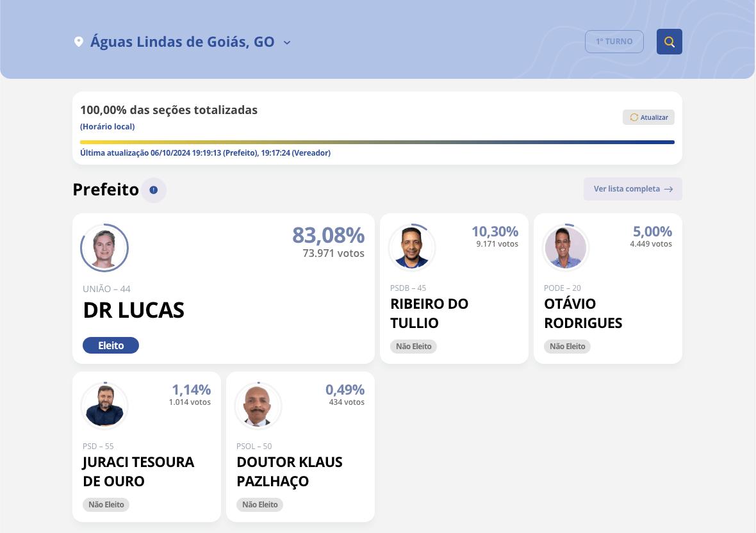Viewport: 756px width, 533px height.
Task: Click the search magnifier icon
Action: [x=670, y=42]
